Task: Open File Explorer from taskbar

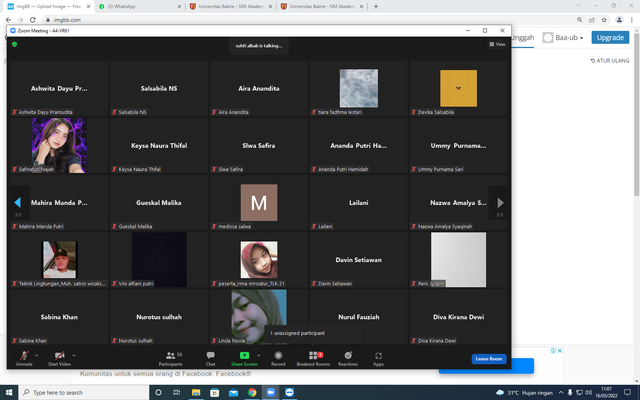Action: (x=196, y=392)
